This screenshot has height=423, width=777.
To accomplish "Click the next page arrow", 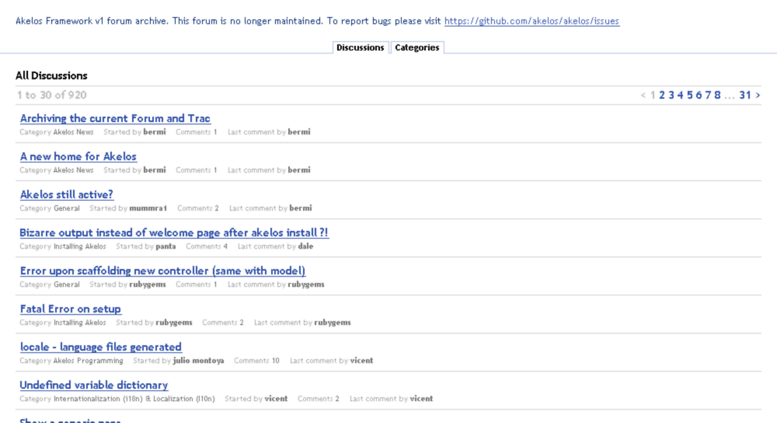I will point(758,95).
